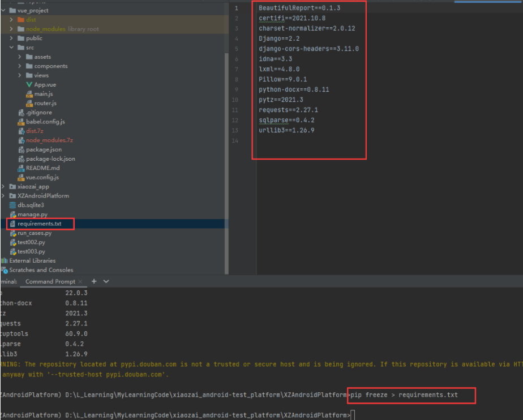Click the test003.py Python icon
Screen dimensions: 523x420
pyautogui.click(x=13, y=251)
